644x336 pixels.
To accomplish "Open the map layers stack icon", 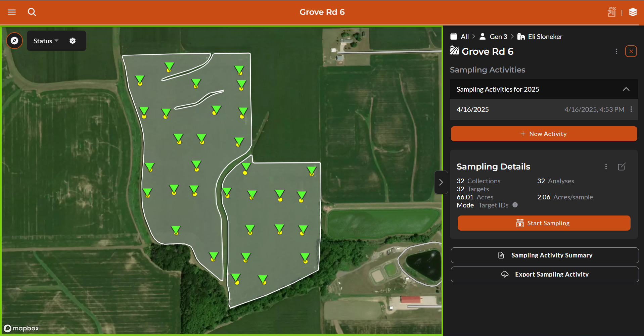I will pyautogui.click(x=633, y=12).
